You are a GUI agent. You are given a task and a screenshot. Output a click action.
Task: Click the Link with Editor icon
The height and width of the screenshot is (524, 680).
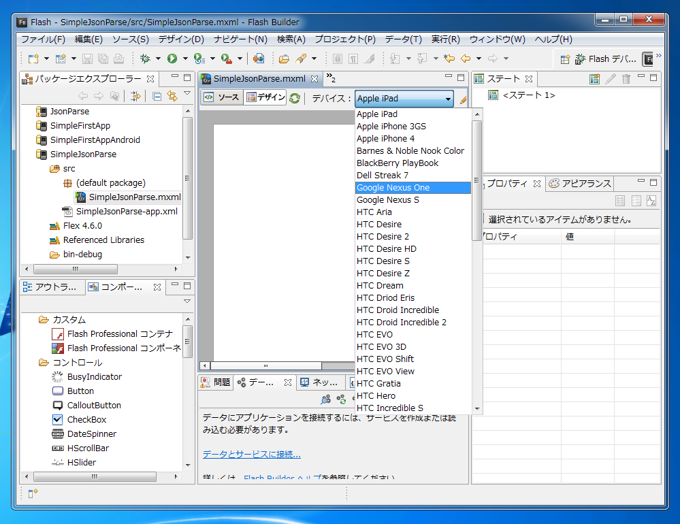click(172, 96)
